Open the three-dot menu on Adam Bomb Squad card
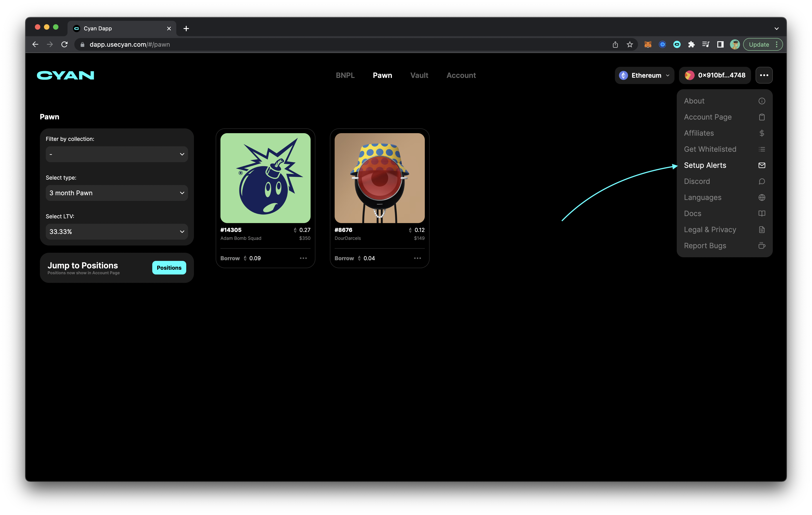This screenshot has height=515, width=812. coord(303,258)
